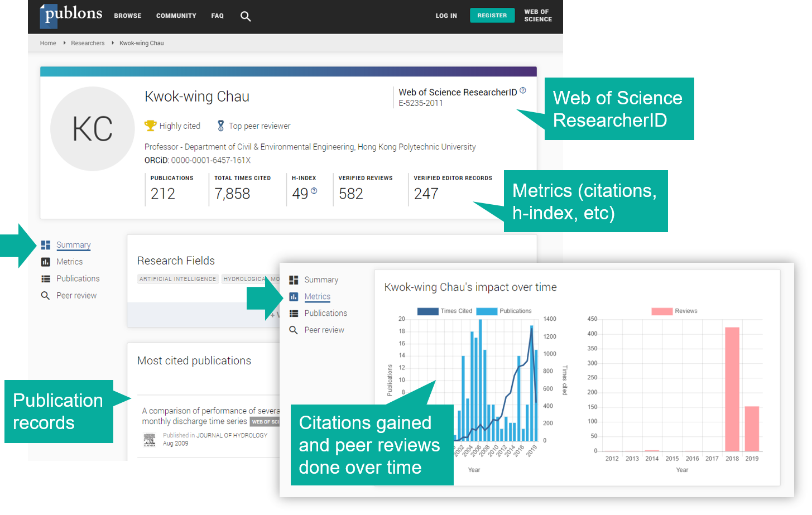The height and width of the screenshot is (515, 812).
Task: Click the Publications count 212
Action: [x=163, y=194]
